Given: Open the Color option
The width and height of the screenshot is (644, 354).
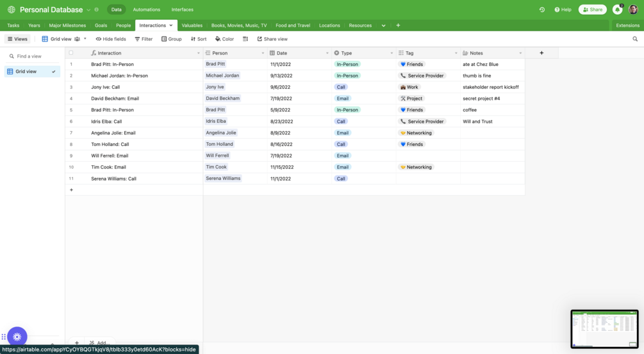Looking at the screenshot, I should (225, 39).
